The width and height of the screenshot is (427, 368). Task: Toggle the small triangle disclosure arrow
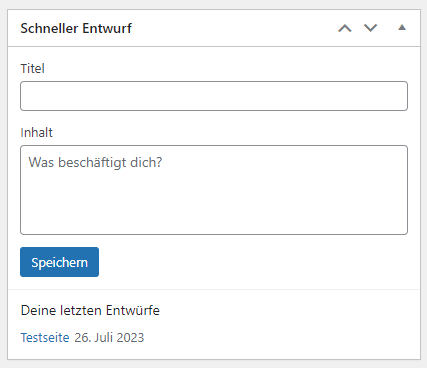[402, 28]
